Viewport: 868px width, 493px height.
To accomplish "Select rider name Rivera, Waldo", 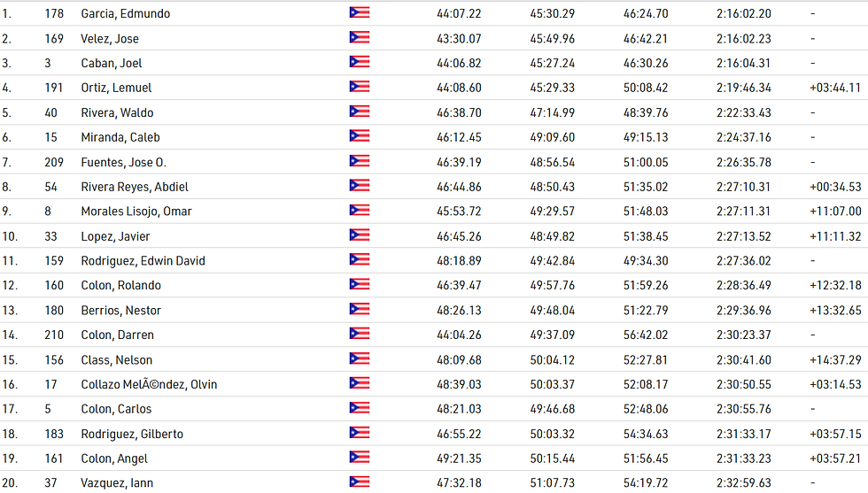I will (x=117, y=112).
